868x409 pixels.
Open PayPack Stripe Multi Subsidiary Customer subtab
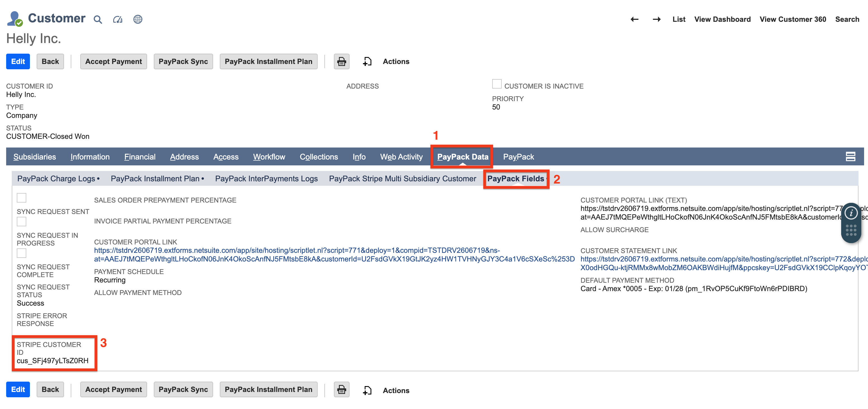tap(402, 179)
